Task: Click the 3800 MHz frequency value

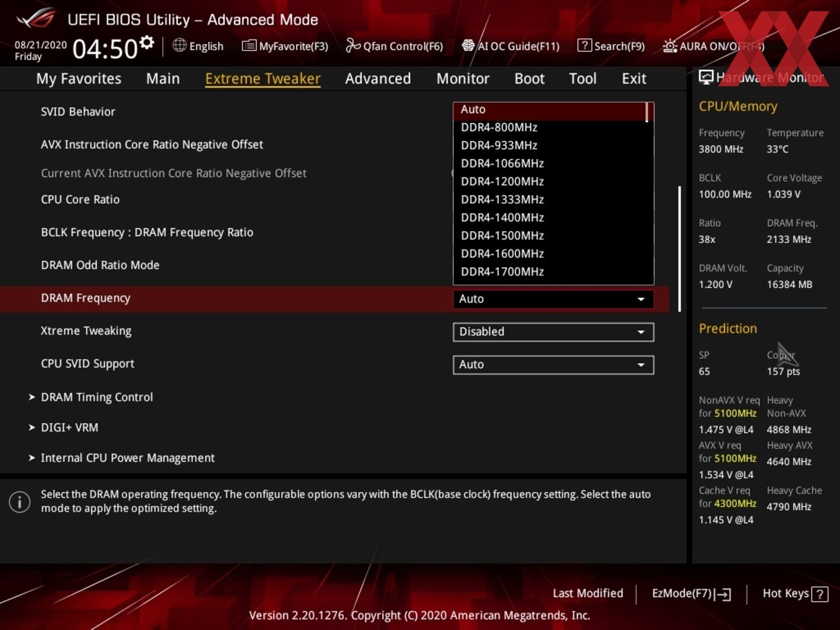Action: [721, 149]
